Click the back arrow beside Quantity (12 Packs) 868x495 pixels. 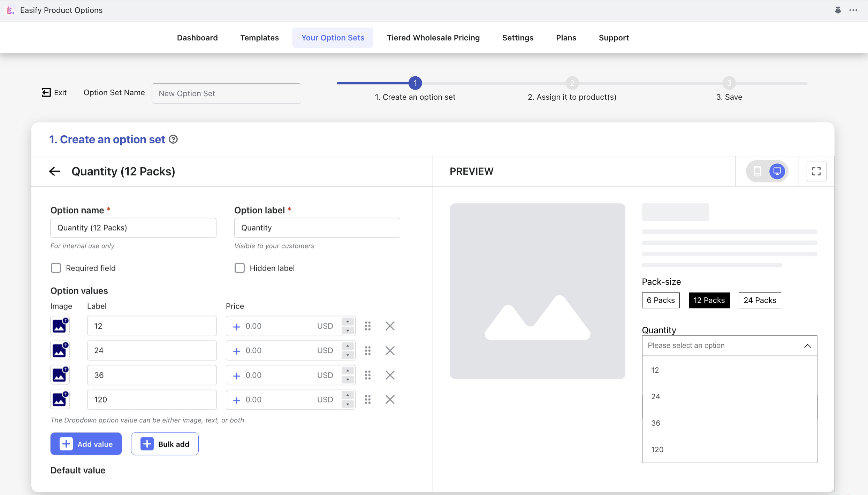click(55, 171)
